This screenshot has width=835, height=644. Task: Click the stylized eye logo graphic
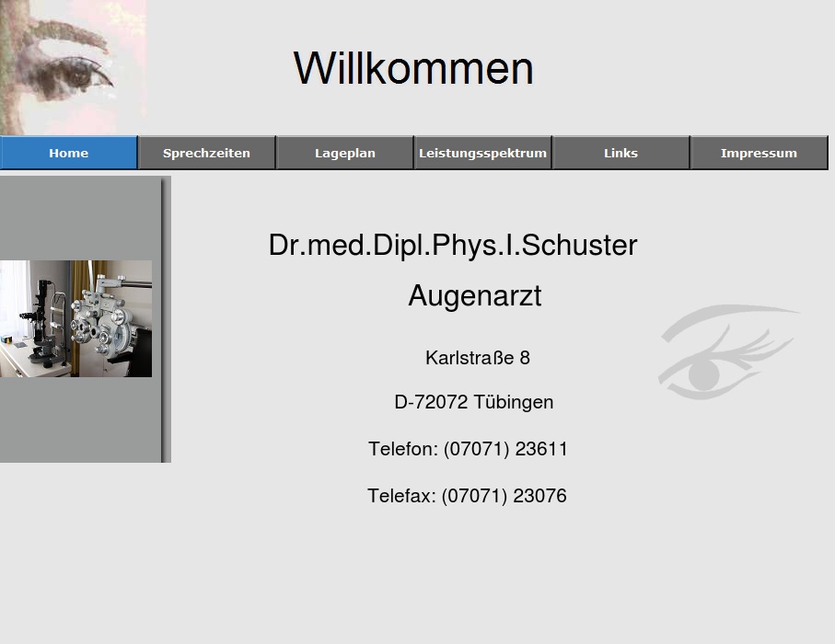(x=727, y=354)
